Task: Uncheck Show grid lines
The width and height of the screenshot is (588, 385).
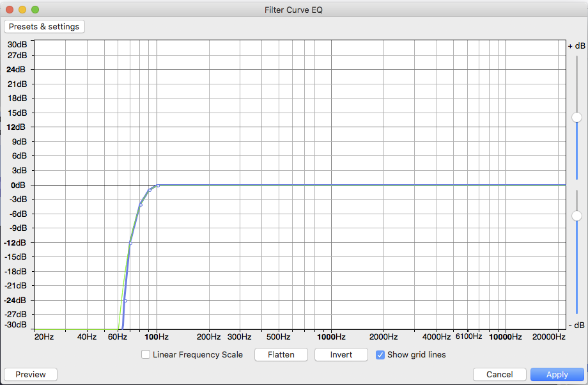Action: click(380, 354)
